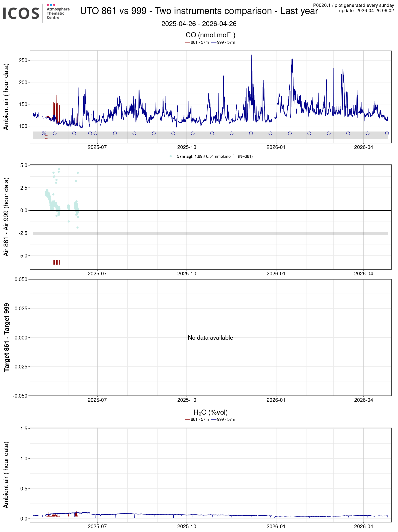Click the 'Target 861 - Target 999' axis label

point(6,337)
